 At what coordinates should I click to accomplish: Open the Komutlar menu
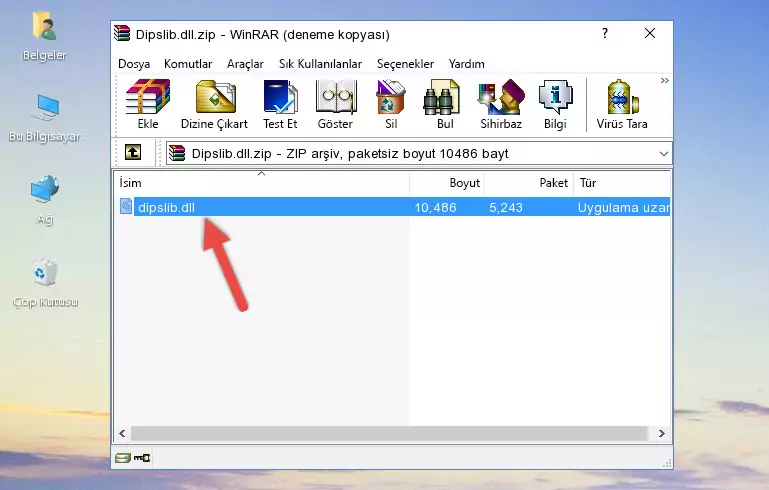click(x=188, y=64)
